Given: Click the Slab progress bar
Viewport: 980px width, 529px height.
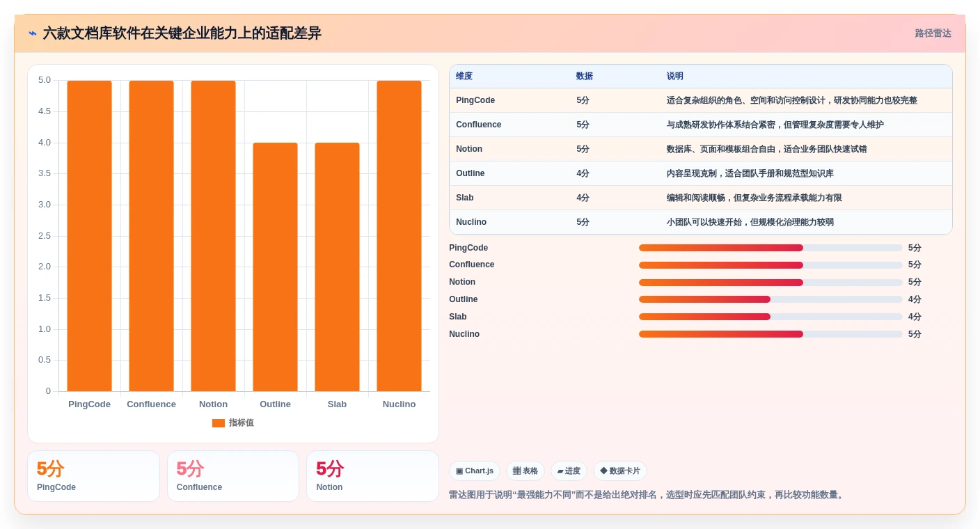Looking at the screenshot, I should (770, 317).
